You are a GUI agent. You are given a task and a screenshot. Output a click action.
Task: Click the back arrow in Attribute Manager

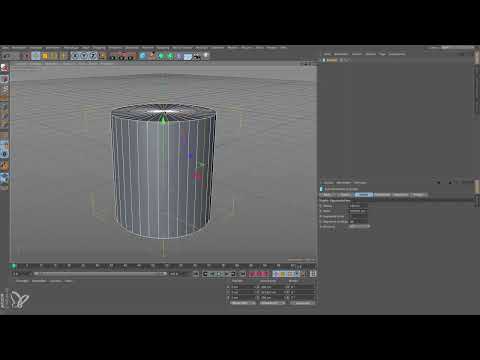tap(438, 182)
